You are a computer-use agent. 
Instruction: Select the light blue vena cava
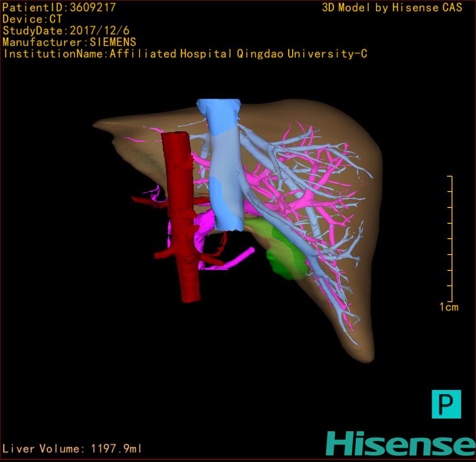(225, 164)
